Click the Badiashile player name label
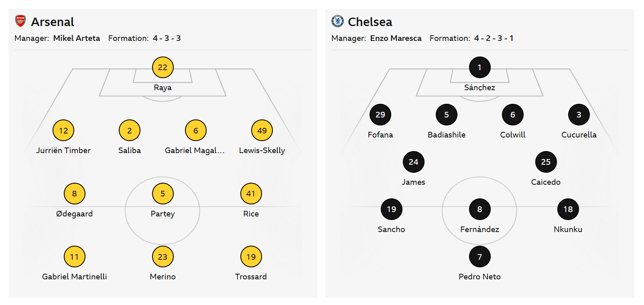Screen dimensions: 644x305 (x=446, y=135)
